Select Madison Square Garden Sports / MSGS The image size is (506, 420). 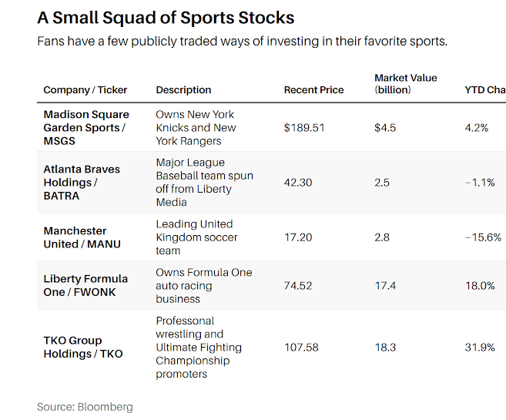coord(86,127)
